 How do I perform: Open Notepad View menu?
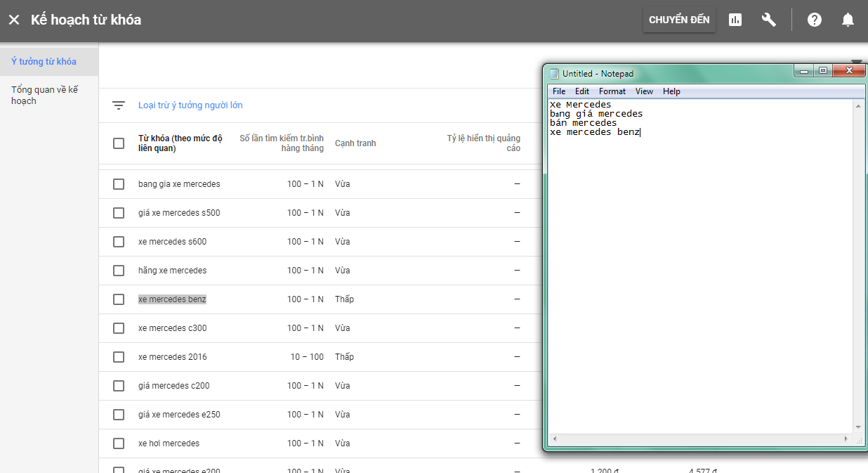(644, 91)
